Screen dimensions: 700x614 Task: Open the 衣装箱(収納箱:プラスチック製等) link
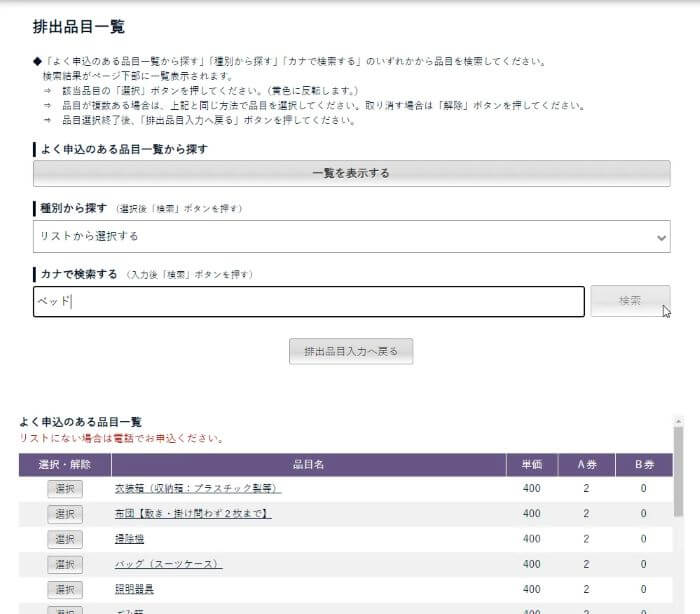click(x=198, y=489)
